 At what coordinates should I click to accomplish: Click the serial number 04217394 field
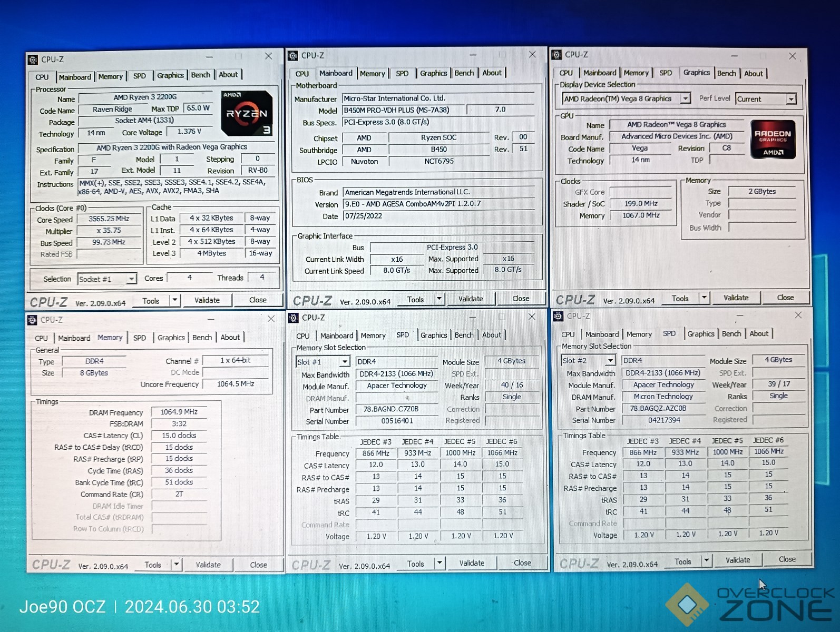(664, 420)
